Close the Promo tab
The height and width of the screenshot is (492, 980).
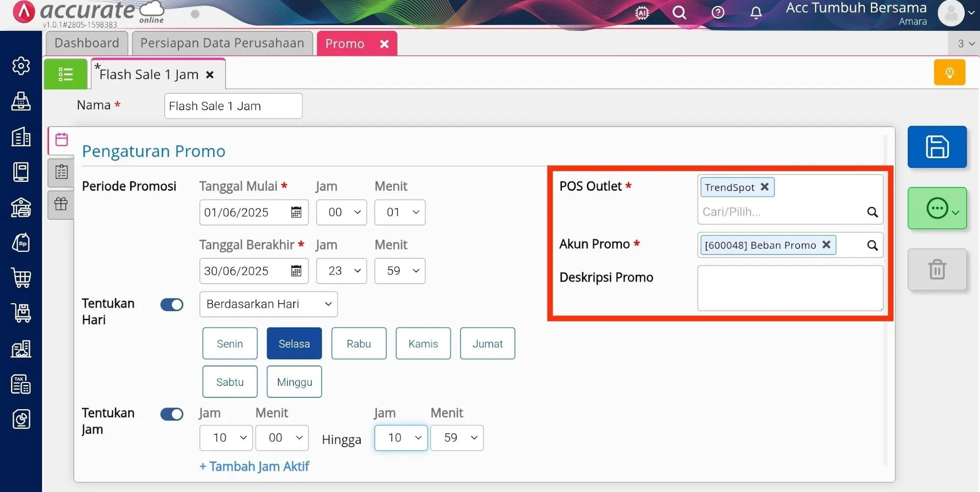384,44
